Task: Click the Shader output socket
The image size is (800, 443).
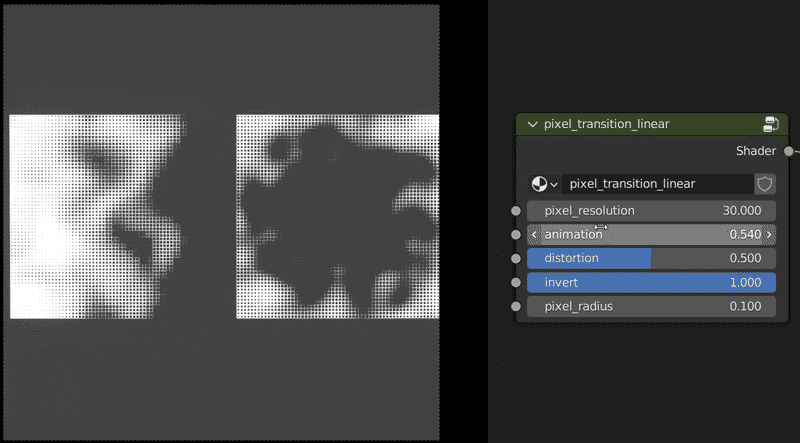Action: click(789, 151)
